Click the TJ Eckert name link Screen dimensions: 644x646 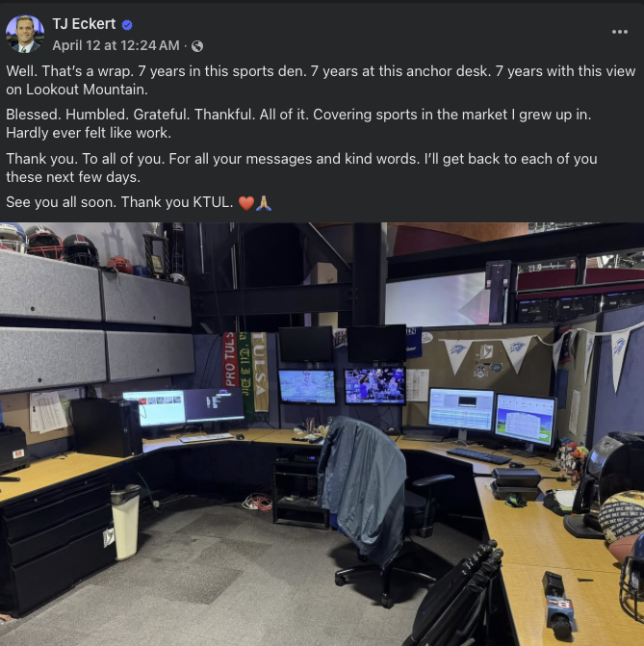coord(84,24)
